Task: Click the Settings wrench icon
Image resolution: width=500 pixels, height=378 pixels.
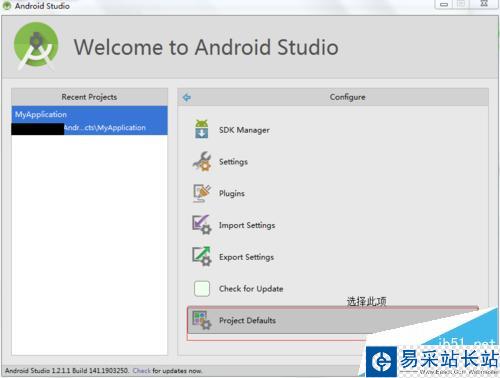Action: point(202,161)
